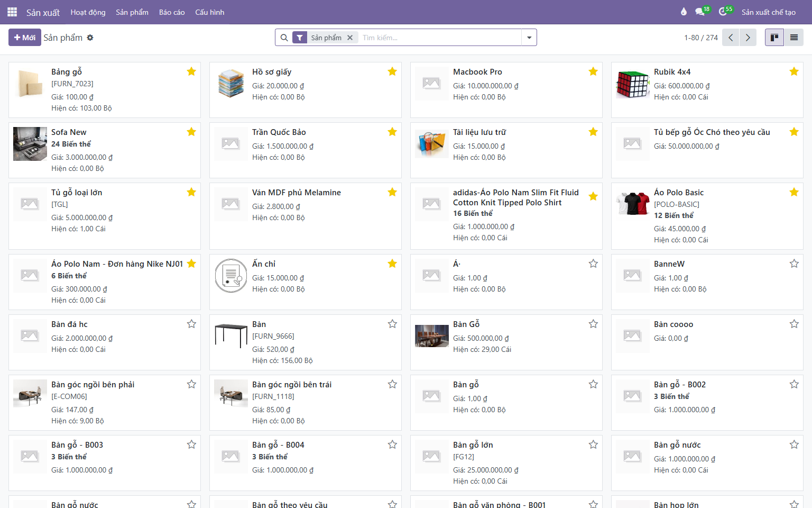Viewport: 812px width, 508px height.
Task: Click the droplet icon in top bar
Action: (684, 12)
